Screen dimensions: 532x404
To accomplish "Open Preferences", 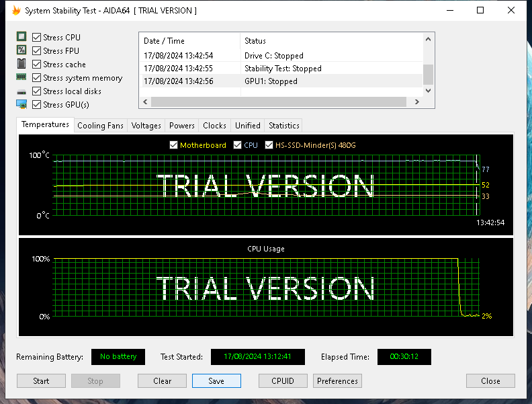I will point(337,381).
